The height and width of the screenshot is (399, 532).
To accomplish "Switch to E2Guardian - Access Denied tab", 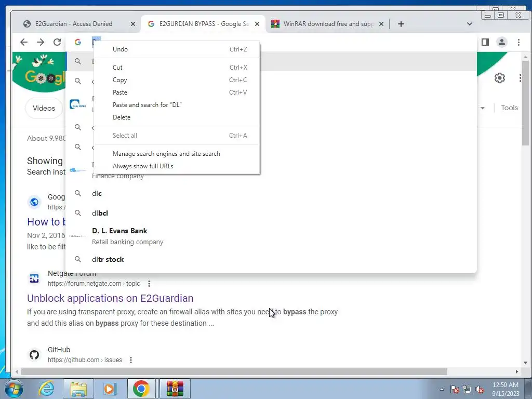I will pos(74,24).
